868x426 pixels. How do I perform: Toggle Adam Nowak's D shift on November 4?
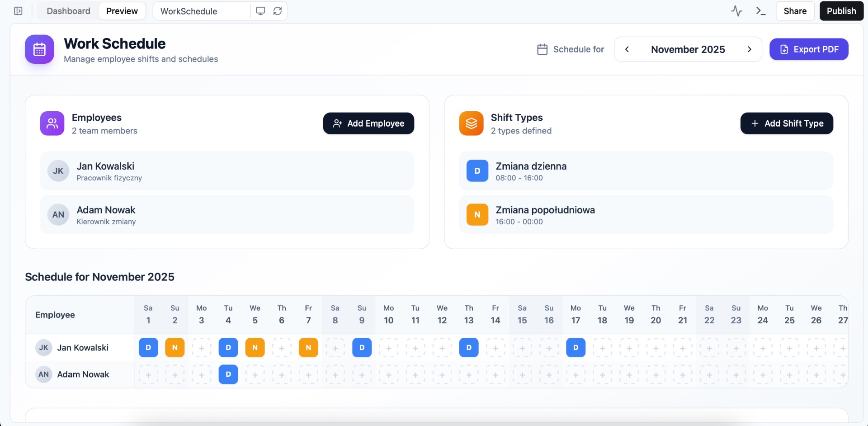point(228,374)
